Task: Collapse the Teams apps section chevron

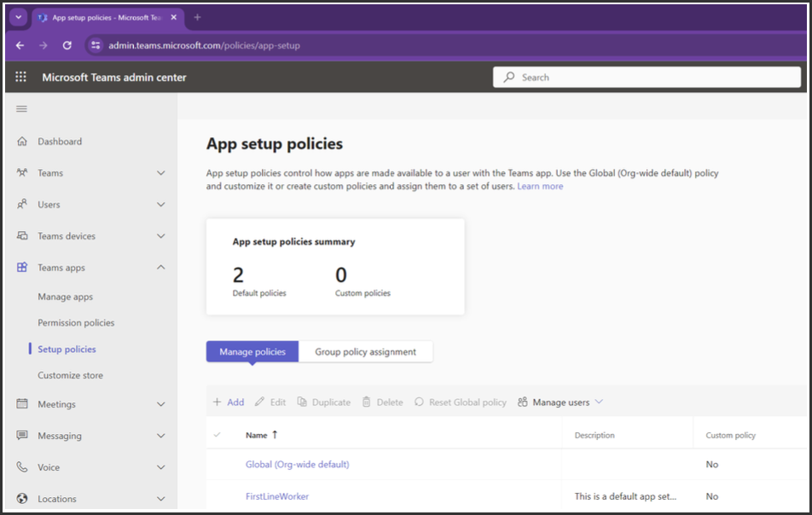Action: click(161, 267)
